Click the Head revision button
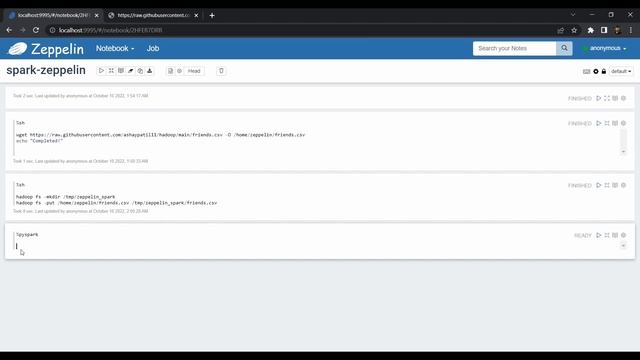 (x=194, y=71)
